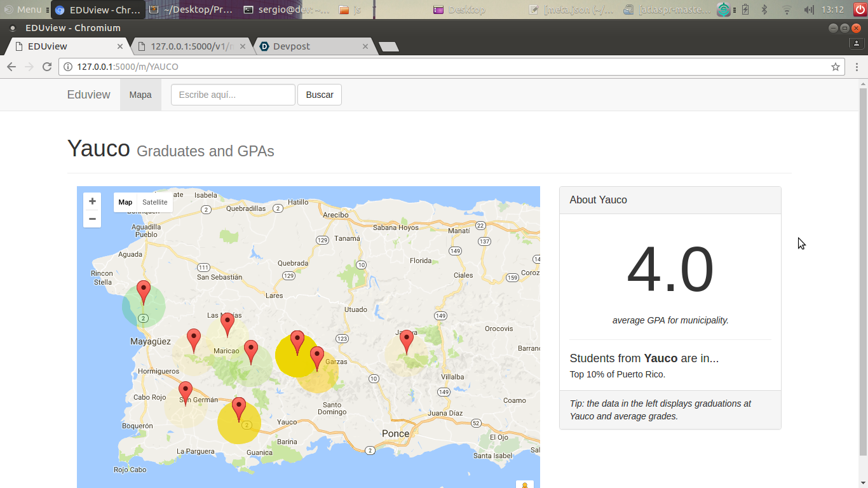Click the marker on the bright yellow circle left of Garzas
This screenshot has height=488, width=868.
coord(297,342)
